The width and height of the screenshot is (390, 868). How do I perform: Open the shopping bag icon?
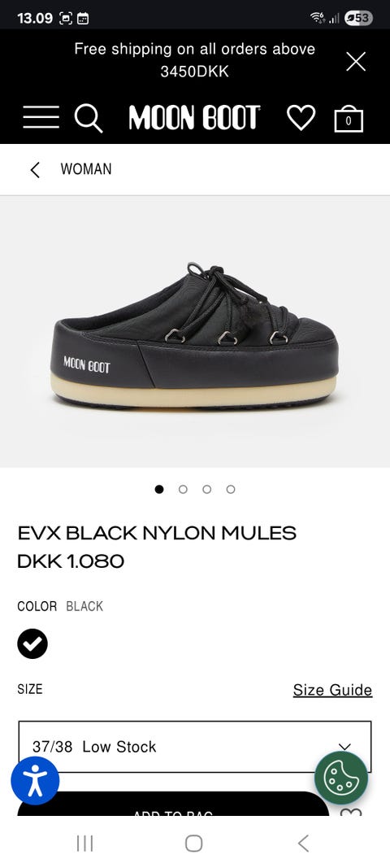point(349,118)
